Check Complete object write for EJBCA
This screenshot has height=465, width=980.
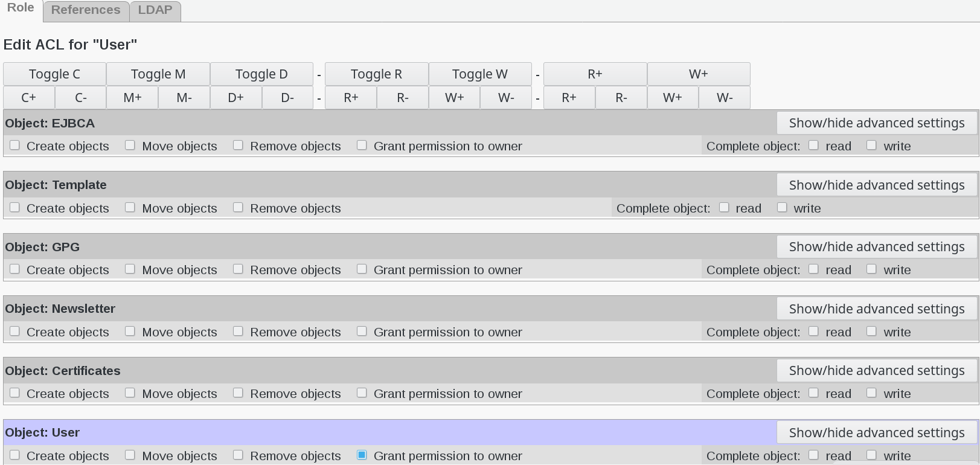click(x=871, y=146)
